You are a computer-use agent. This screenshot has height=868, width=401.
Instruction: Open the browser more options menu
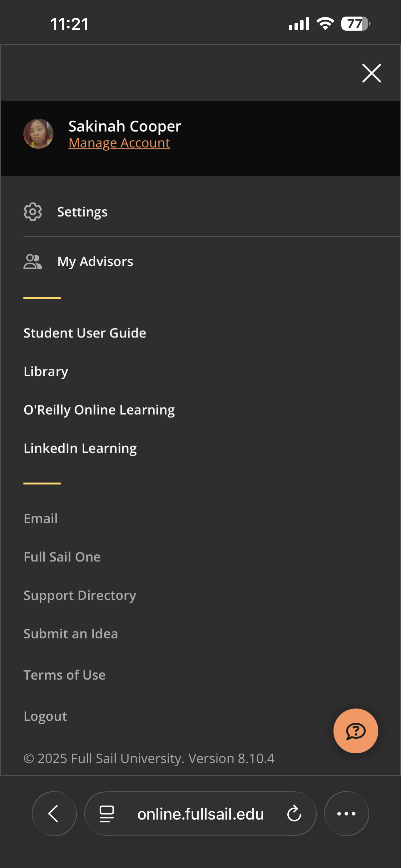(346, 813)
